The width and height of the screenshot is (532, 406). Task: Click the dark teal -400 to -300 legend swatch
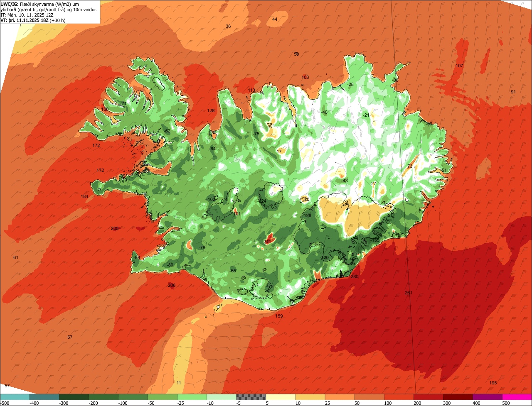(44, 397)
